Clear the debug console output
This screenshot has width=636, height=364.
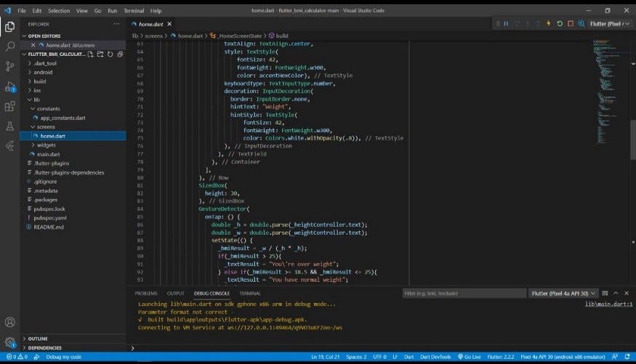pyautogui.click(x=605, y=293)
